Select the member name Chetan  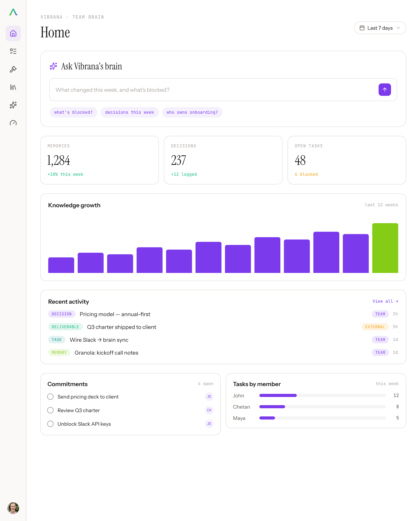pos(241,407)
